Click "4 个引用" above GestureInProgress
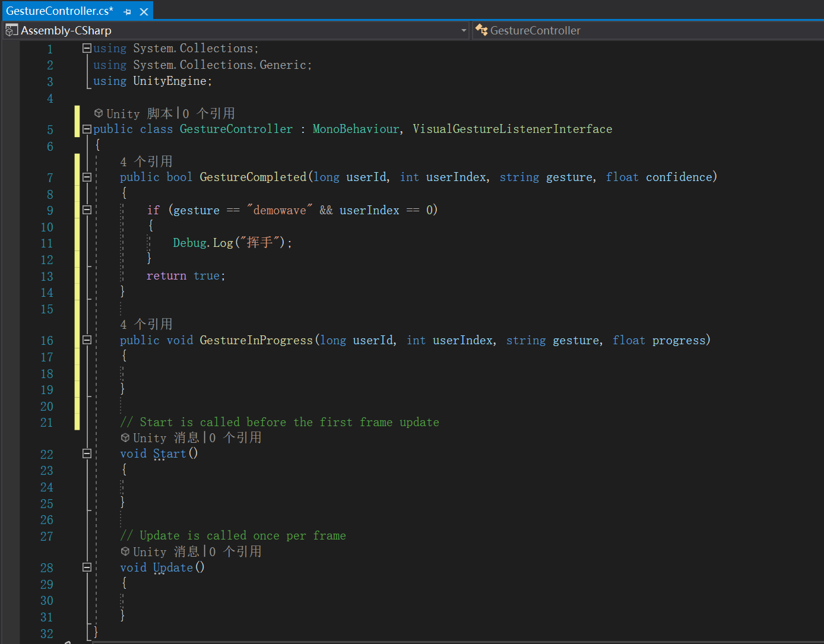The image size is (824, 644). [x=147, y=324]
